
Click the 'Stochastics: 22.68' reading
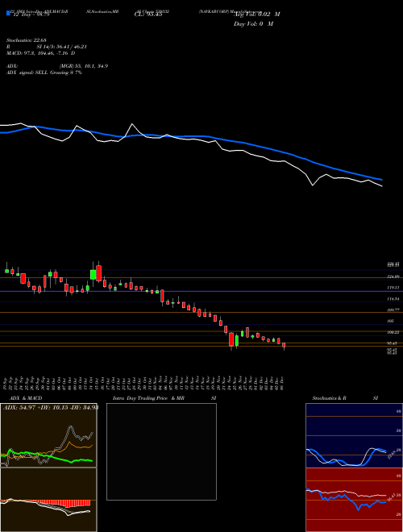point(26,41)
